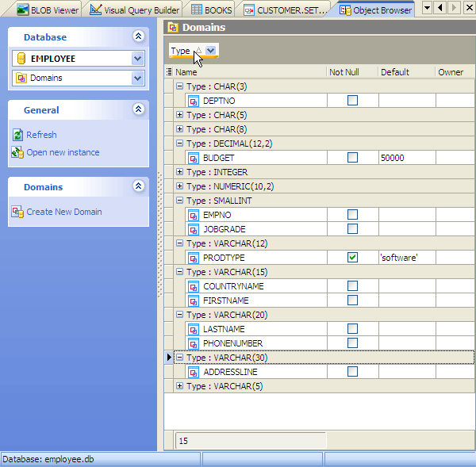
Task: Toggle Not Null checkbox for JOBGRADE
Action: 352,228
